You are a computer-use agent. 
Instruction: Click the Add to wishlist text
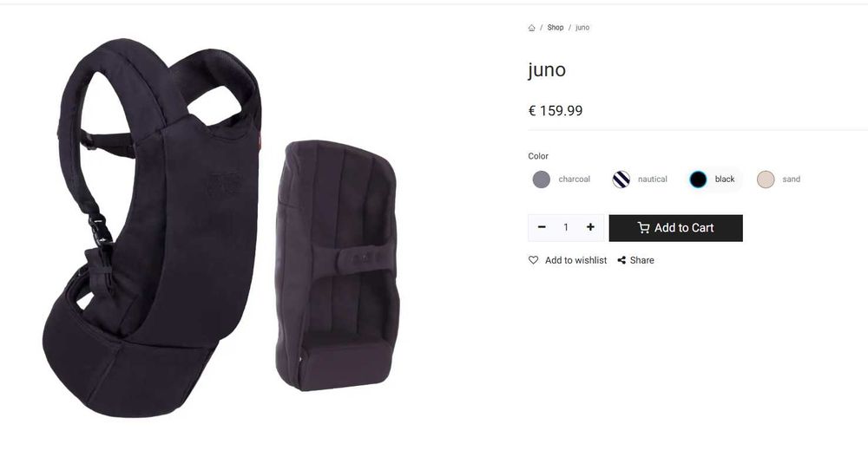(x=575, y=260)
